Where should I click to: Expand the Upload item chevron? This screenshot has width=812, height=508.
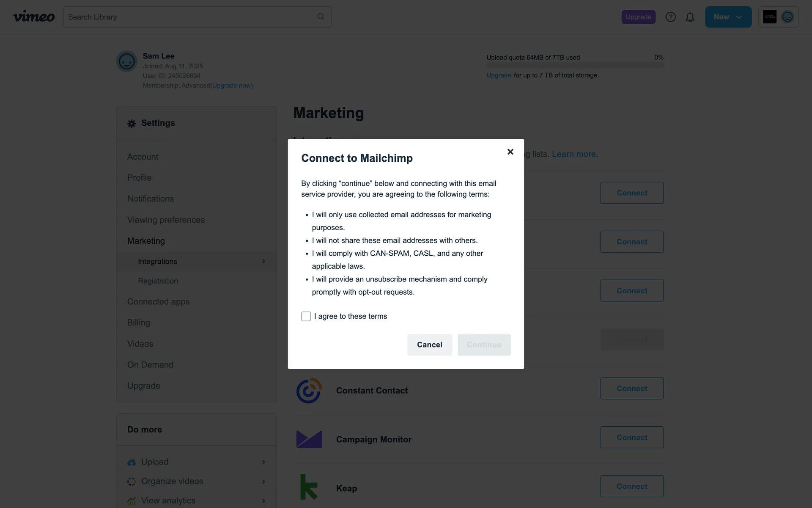tap(263, 462)
